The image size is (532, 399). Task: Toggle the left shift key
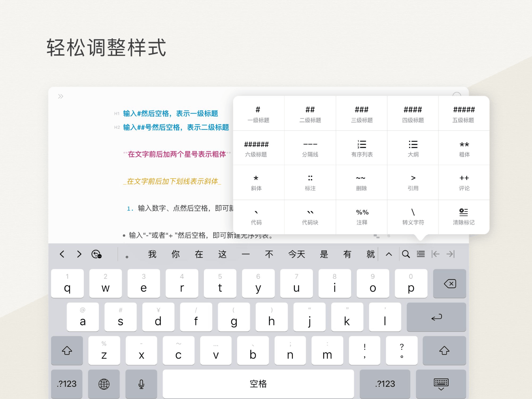coord(67,350)
